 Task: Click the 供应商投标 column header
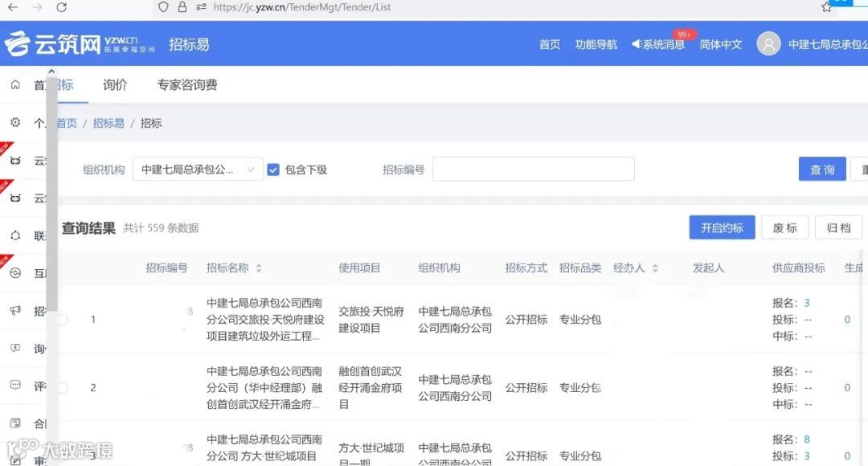[x=798, y=268]
